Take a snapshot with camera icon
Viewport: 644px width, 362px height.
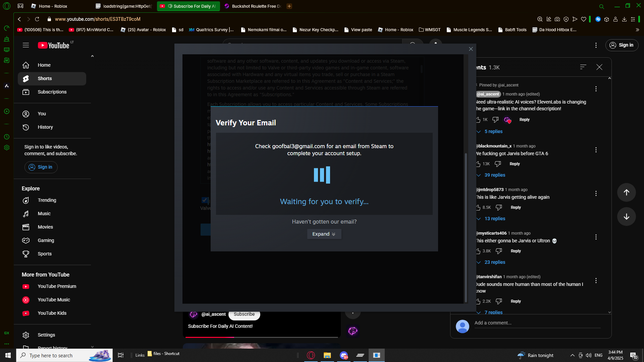tap(557, 19)
